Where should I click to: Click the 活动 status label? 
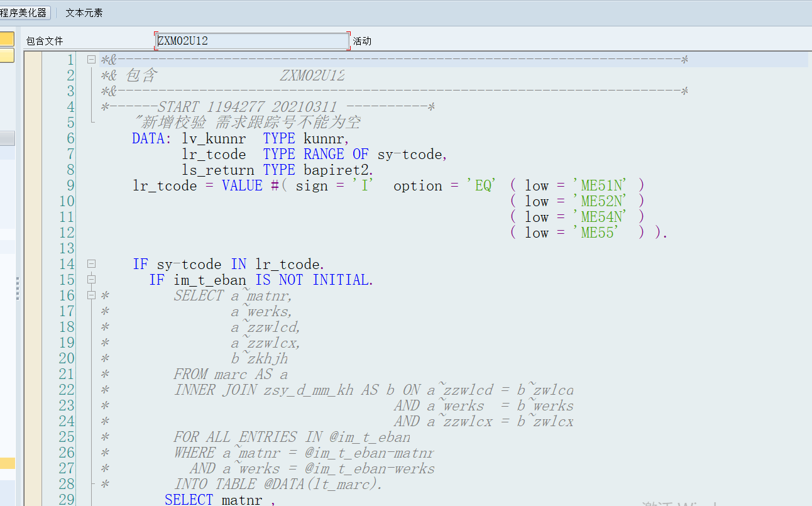[362, 40]
